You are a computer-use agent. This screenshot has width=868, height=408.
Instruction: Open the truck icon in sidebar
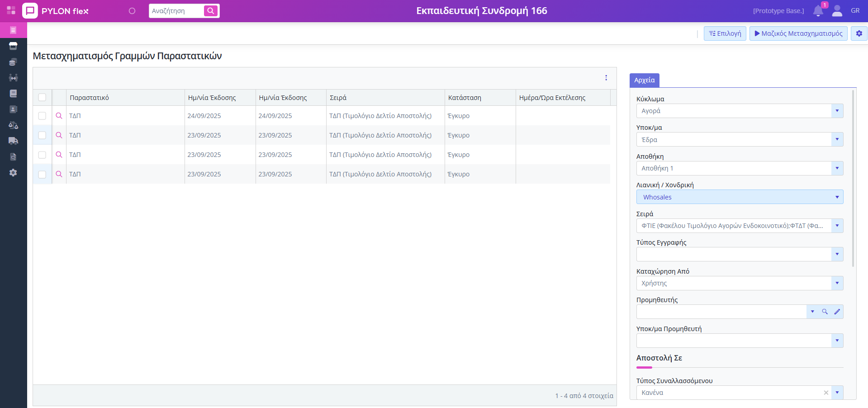(13, 141)
